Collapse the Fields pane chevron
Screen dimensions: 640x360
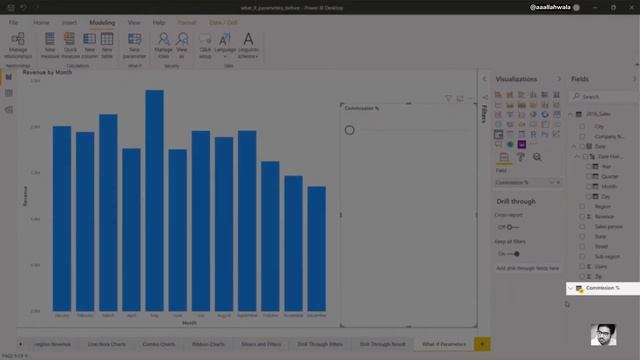pyautogui.click(x=634, y=79)
